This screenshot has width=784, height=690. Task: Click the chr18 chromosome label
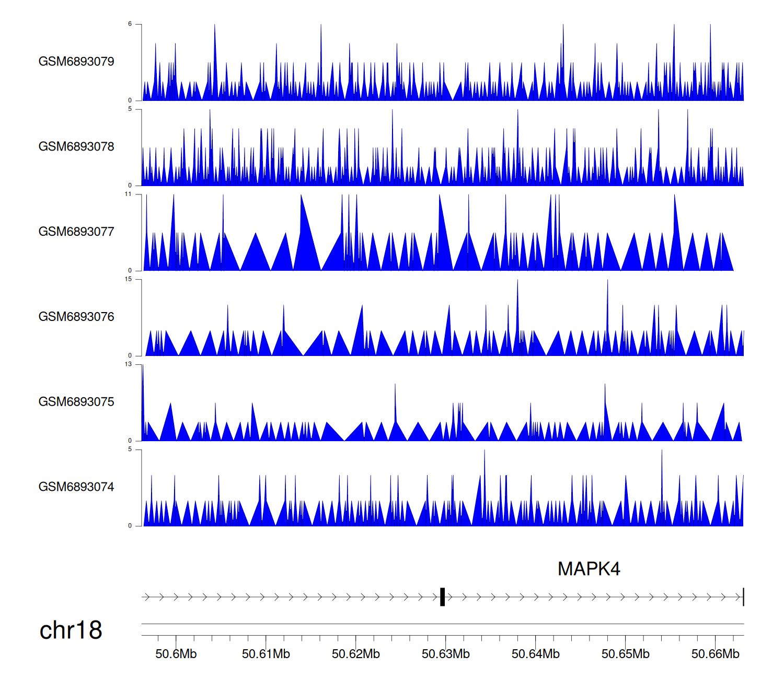coord(71,630)
